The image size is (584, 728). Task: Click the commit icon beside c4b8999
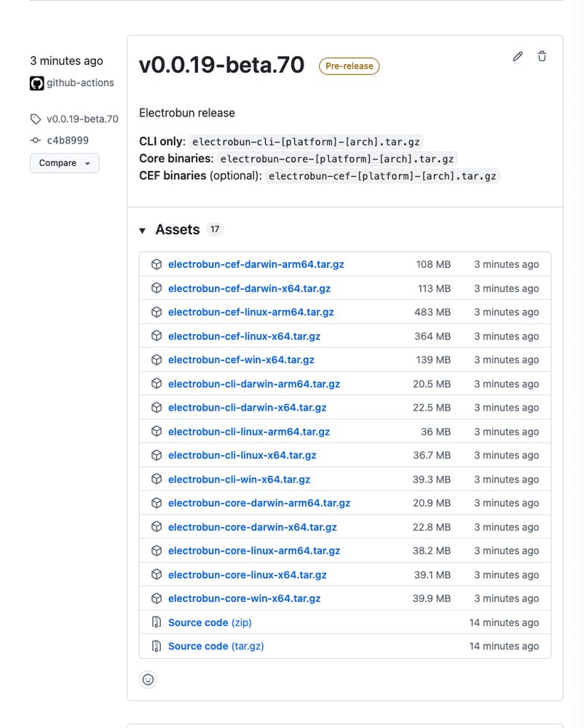[36, 141]
